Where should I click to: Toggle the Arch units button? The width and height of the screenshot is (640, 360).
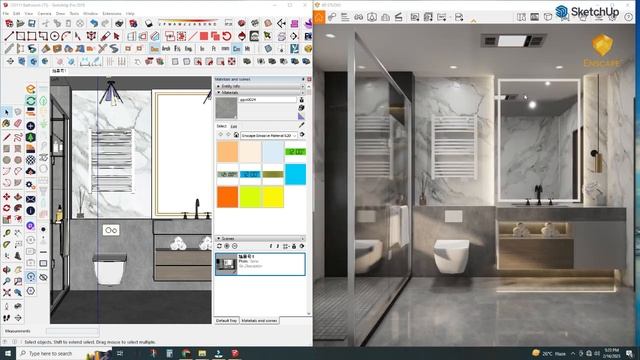[x=166, y=49]
